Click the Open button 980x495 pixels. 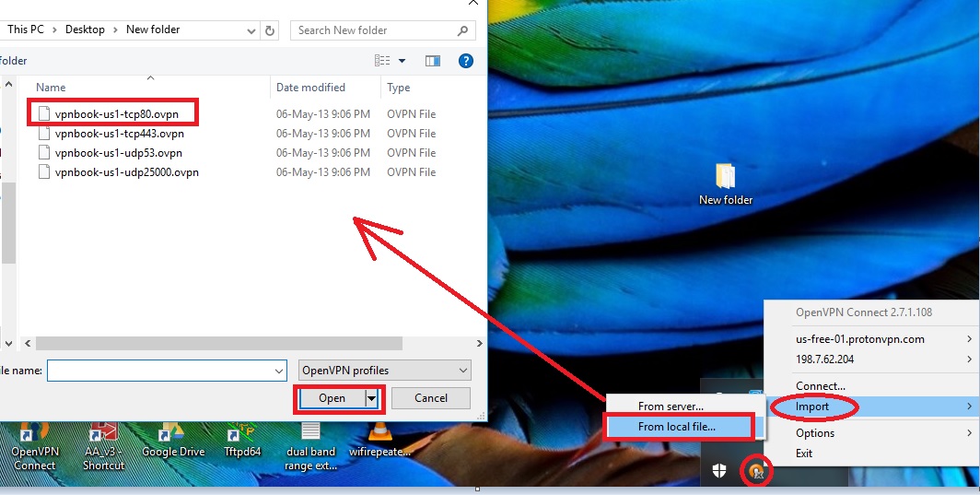pyautogui.click(x=332, y=398)
